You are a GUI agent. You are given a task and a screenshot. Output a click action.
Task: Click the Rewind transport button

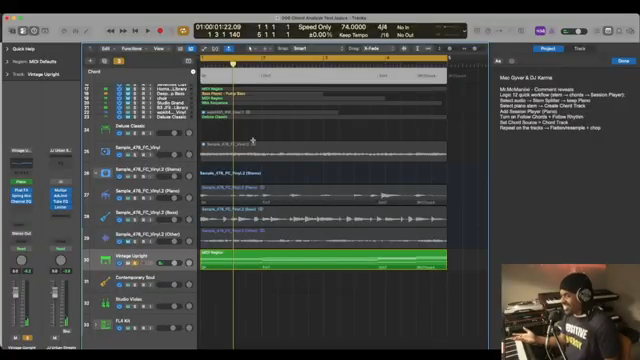tap(110, 31)
